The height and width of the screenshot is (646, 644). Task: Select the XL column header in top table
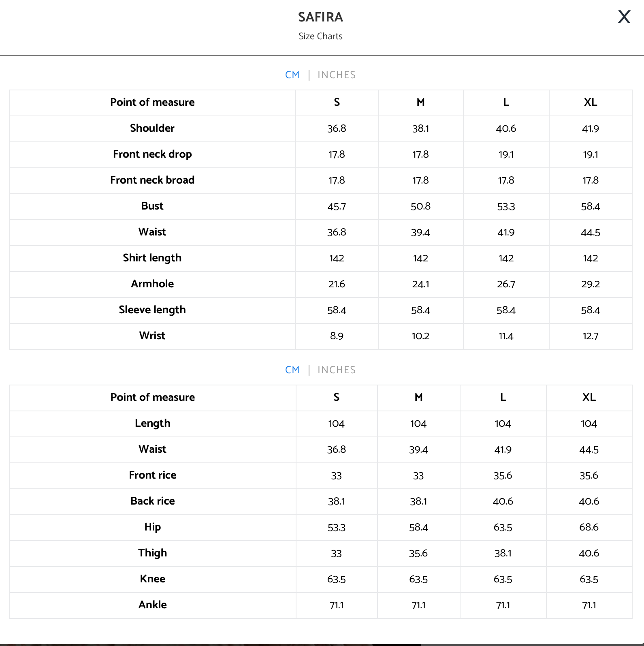click(x=591, y=102)
